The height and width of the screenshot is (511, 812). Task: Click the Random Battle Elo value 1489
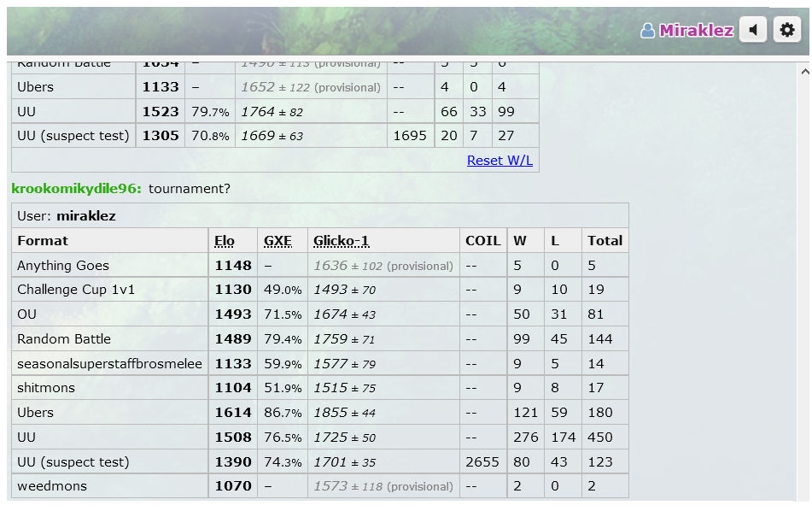(233, 339)
